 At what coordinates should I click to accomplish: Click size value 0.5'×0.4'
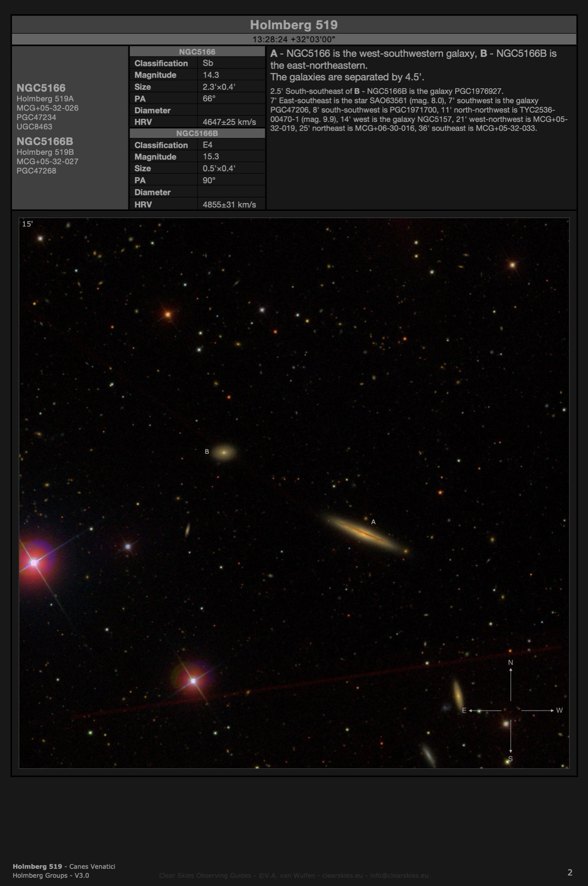[219, 169]
